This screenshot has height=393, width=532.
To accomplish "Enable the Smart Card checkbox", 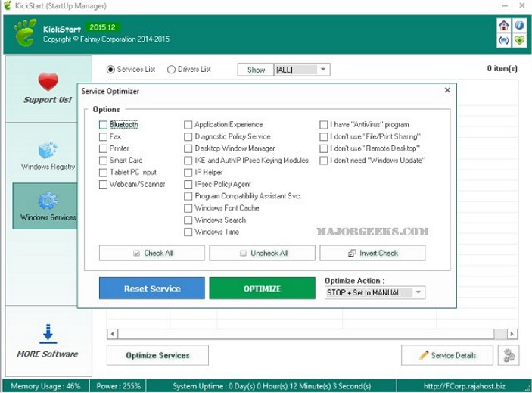I will click(103, 161).
